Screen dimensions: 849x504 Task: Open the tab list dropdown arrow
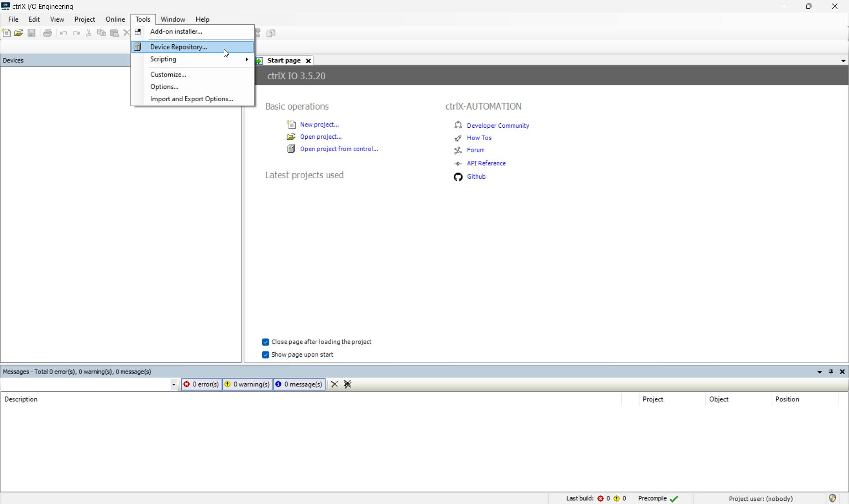[x=843, y=61]
